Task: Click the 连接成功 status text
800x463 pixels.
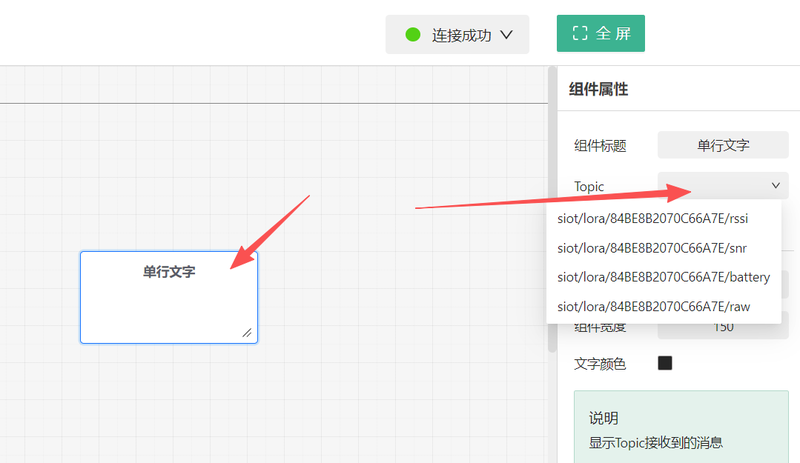Action: [461, 35]
